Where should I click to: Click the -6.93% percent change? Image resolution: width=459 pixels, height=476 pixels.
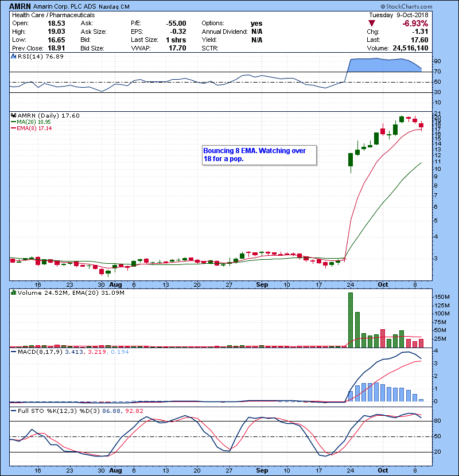click(415, 24)
